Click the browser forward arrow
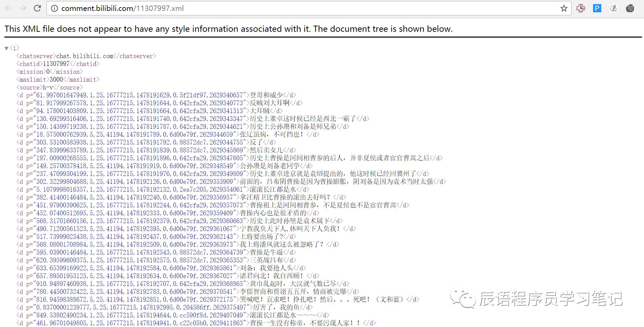The height and width of the screenshot is (327, 644). coord(23,8)
